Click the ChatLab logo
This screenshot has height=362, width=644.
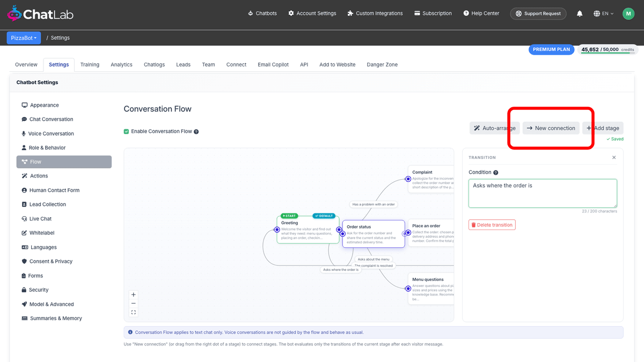tap(40, 13)
